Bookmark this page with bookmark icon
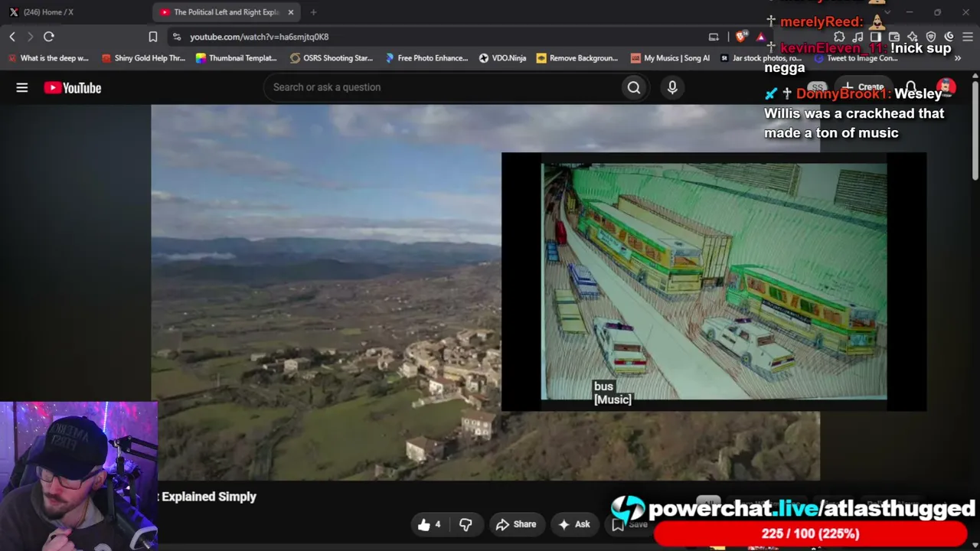 click(x=153, y=37)
